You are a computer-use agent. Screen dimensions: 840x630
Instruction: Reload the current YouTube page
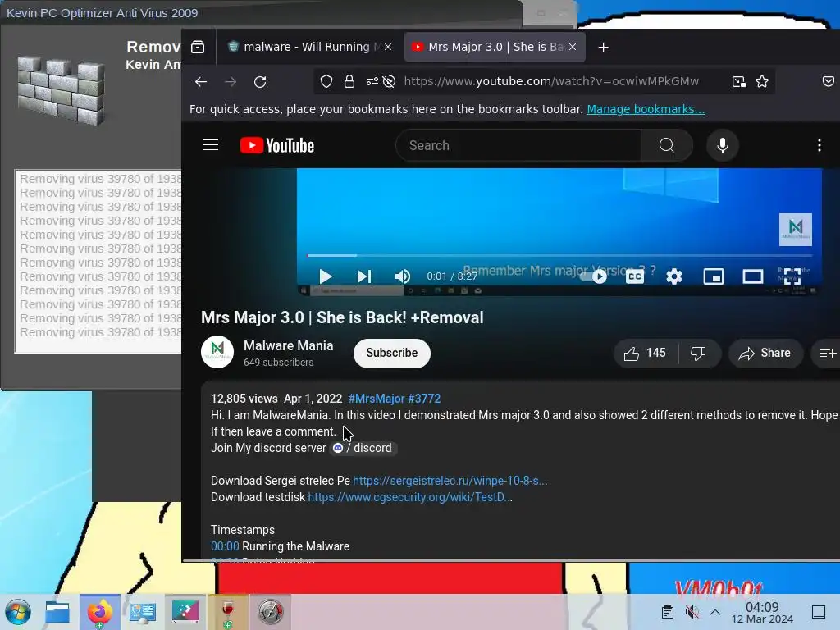pyautogui.click(x=260, y=81)
